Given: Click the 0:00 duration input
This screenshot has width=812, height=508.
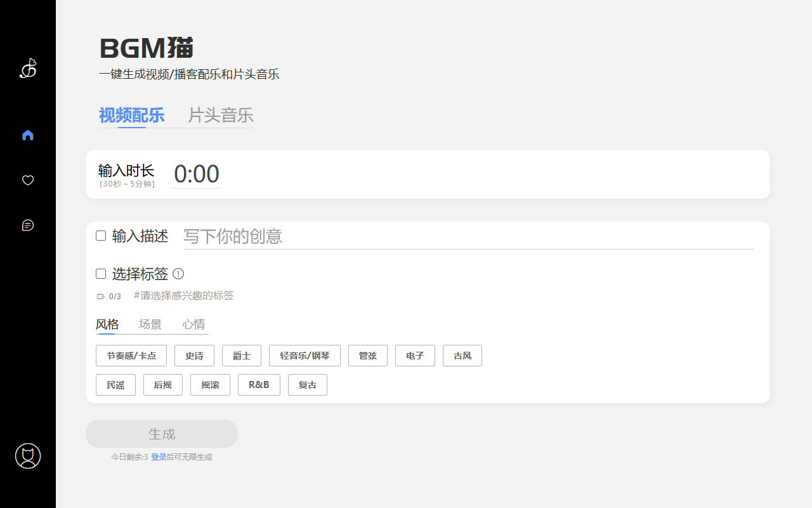Looking at the screenshot, I should [x=197, y=174].
